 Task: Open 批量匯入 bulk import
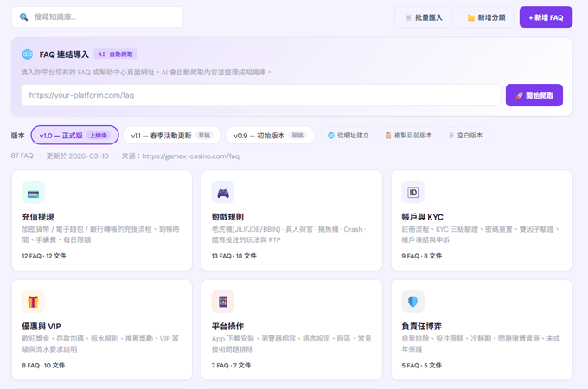point(423,17)
